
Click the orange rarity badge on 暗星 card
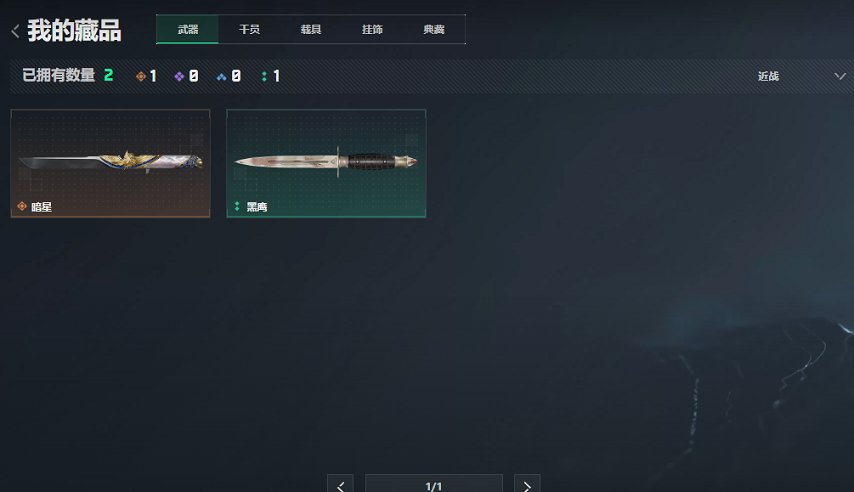pyautogui.click(x=22, y=206)
